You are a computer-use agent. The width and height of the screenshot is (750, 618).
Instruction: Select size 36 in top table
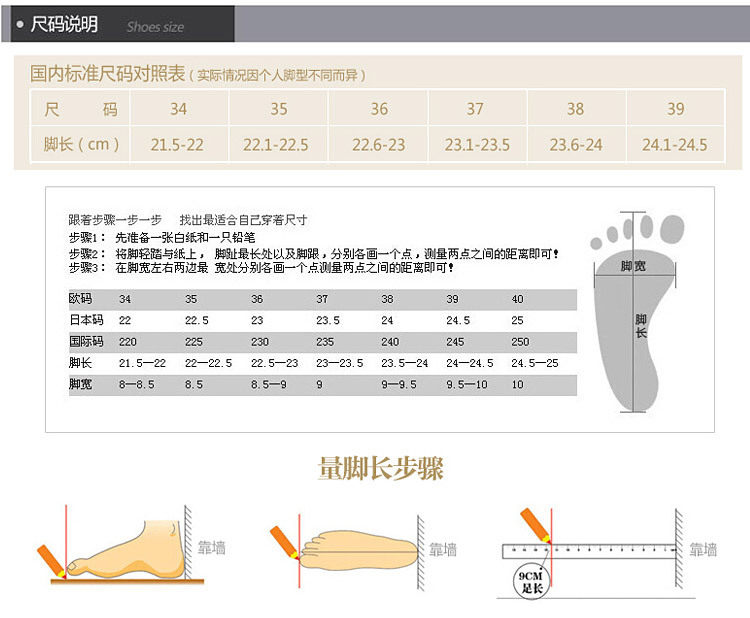pyautogui.click(x=379, y=109)
